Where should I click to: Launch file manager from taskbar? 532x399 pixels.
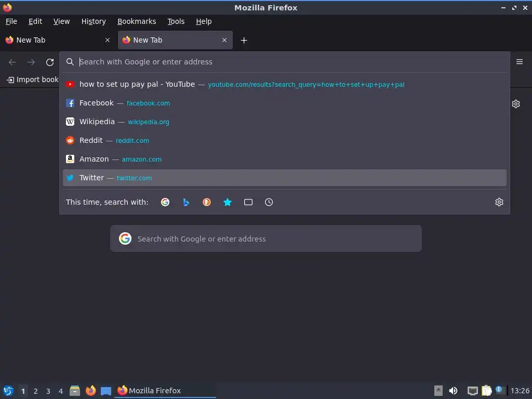point(75,391)
